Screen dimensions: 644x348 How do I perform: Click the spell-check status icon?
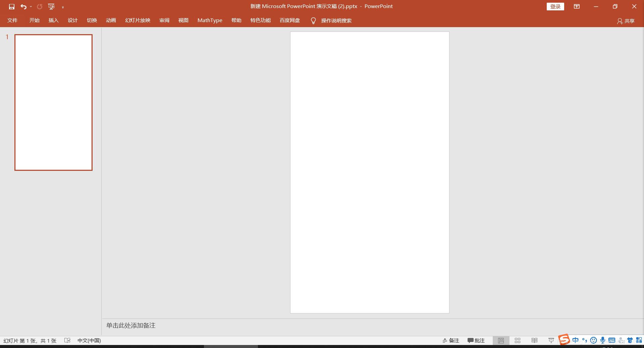[x=67, y=340]
